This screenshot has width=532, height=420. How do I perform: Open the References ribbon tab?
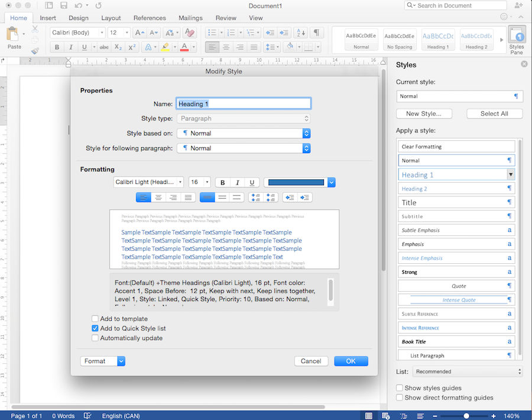tap(150, 18)
